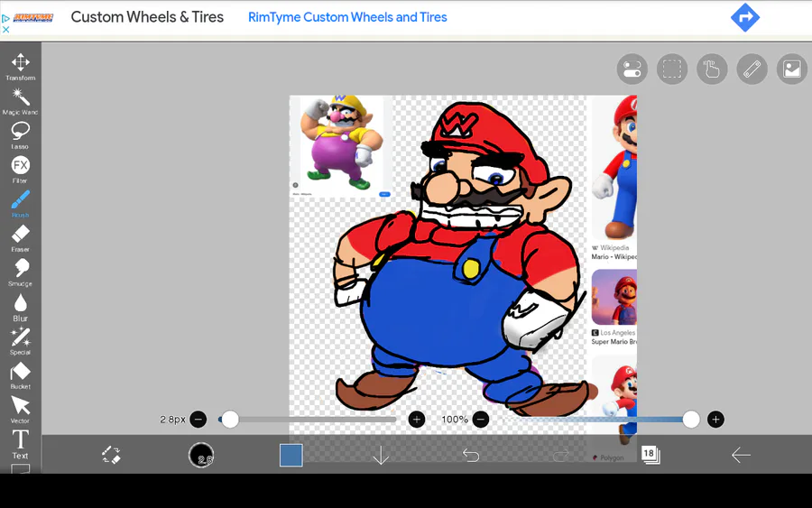
Task: Redo the last undone stroke
Action: [560, 455]
